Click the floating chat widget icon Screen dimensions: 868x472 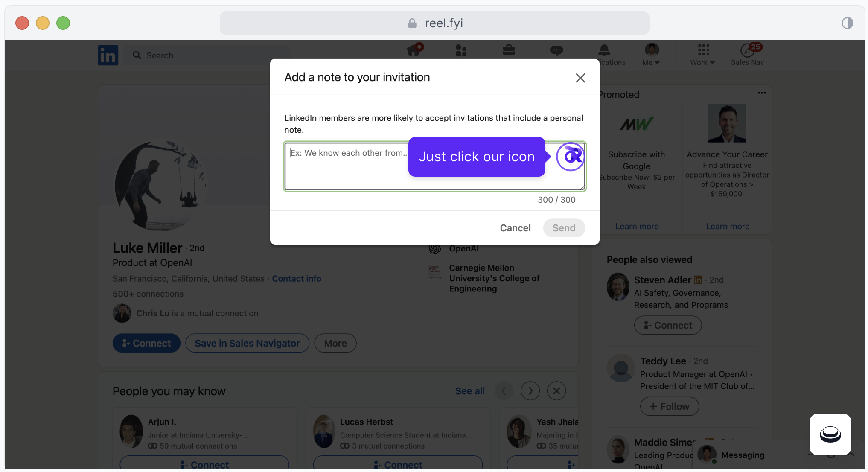[830, 434]
